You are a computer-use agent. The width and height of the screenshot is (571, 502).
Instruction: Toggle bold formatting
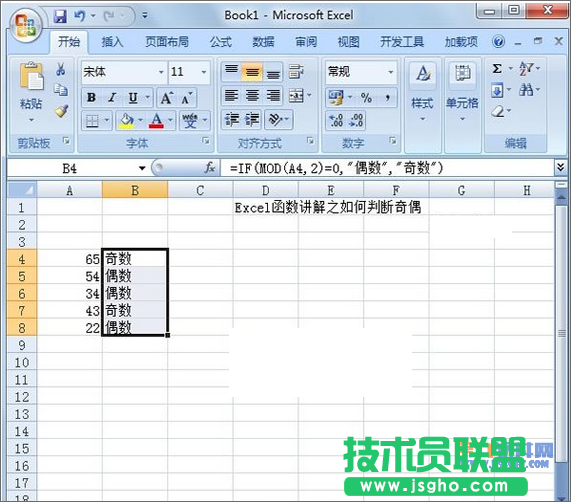pos(91,97)
